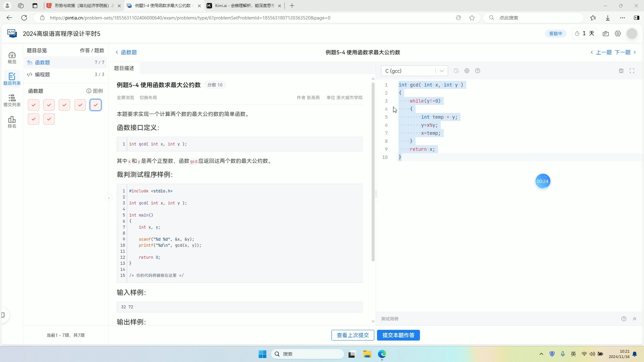This screenshot has width=644, height=362.
Task: Show hidden system tray icons
Action: click(x=541, y=354)
